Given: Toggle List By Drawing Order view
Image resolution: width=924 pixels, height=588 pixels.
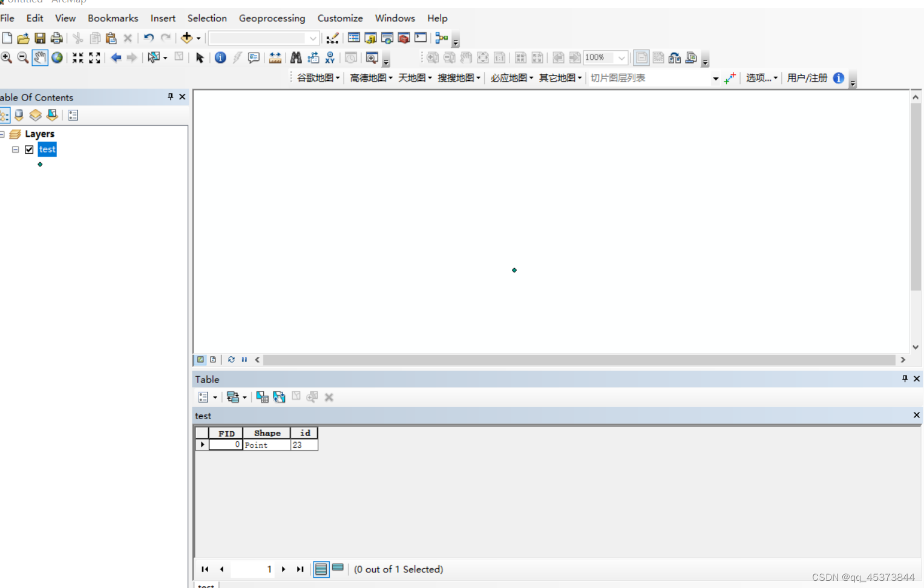Looking at the screenshot, I should pyautogui.click(x=4, y=115).
